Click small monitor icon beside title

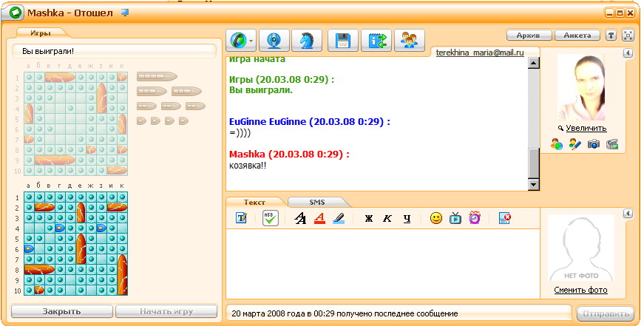pyautogui.click(x=125, y=13)
